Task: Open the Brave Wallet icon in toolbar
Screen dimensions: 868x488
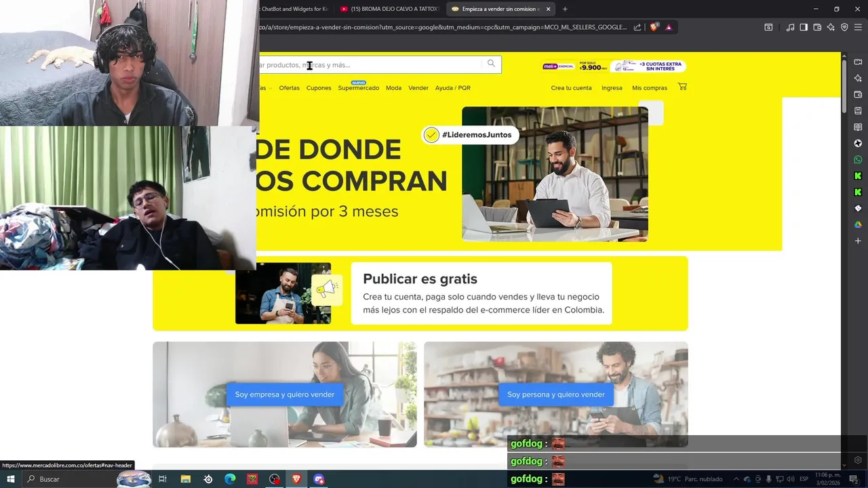Action: tap(817, 27)
